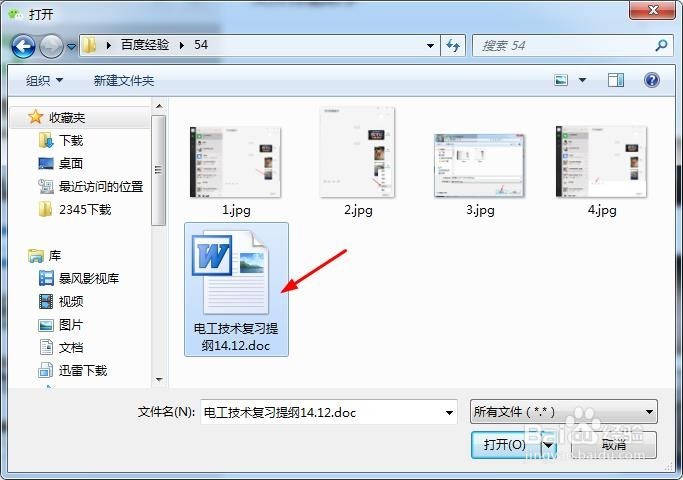Screen dimensions: 683x480
Task: Click the 库 libraries icon
Action: coord(35,256)
